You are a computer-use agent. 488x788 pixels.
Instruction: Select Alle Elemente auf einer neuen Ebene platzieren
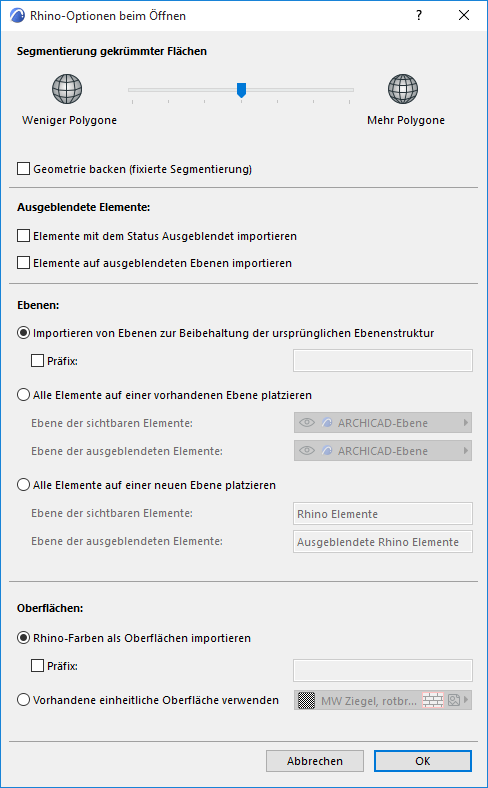click(24, 484)
